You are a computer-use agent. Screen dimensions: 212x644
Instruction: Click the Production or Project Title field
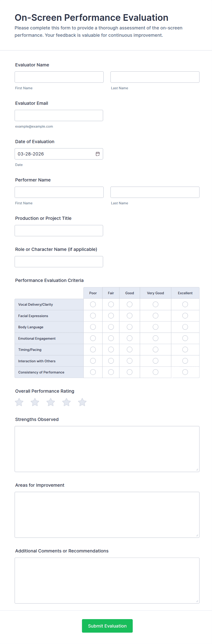point(59,231)
